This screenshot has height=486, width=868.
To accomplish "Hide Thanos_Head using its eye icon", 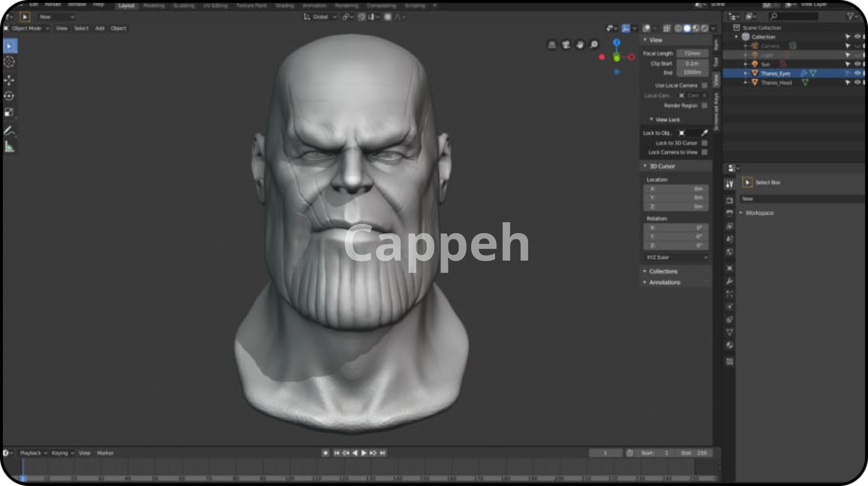I will tap(857, 82).
